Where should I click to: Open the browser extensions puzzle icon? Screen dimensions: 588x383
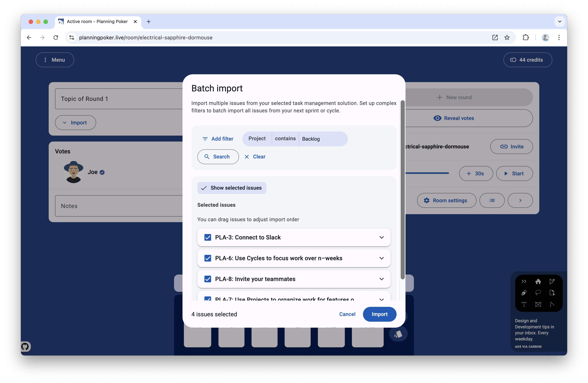pyautogui.click(x=526, y=38)
